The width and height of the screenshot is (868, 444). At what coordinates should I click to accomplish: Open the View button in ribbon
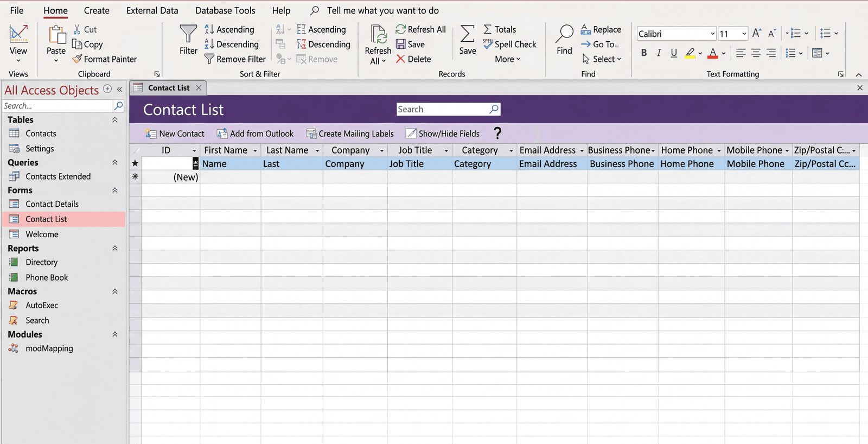click(18, 43)
